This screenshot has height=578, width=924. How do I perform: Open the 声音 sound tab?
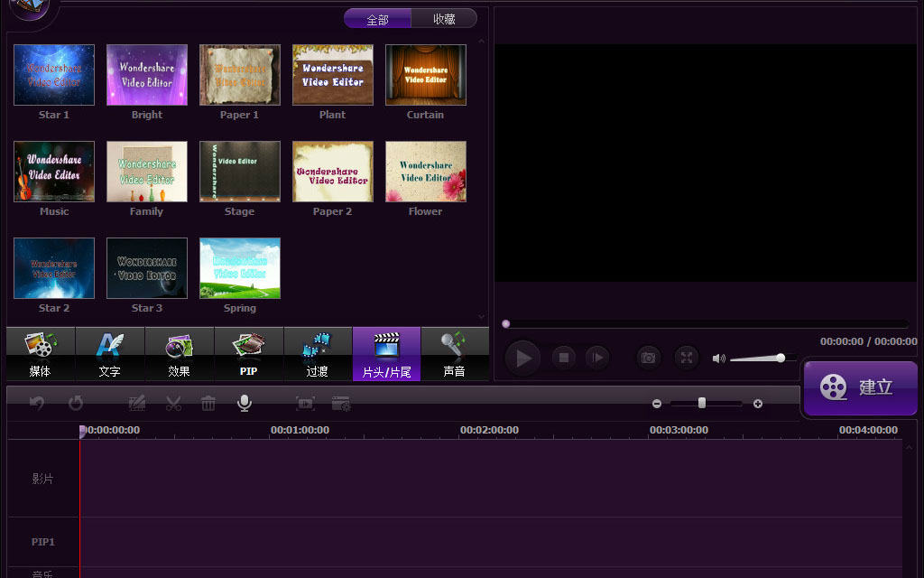pos(455,354)
